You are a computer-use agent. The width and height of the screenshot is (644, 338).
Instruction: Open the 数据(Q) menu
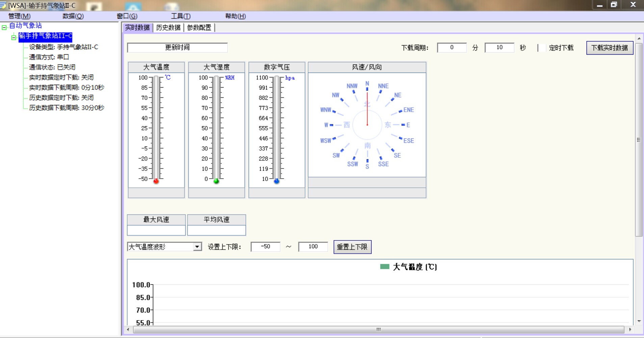pos(73,16)
